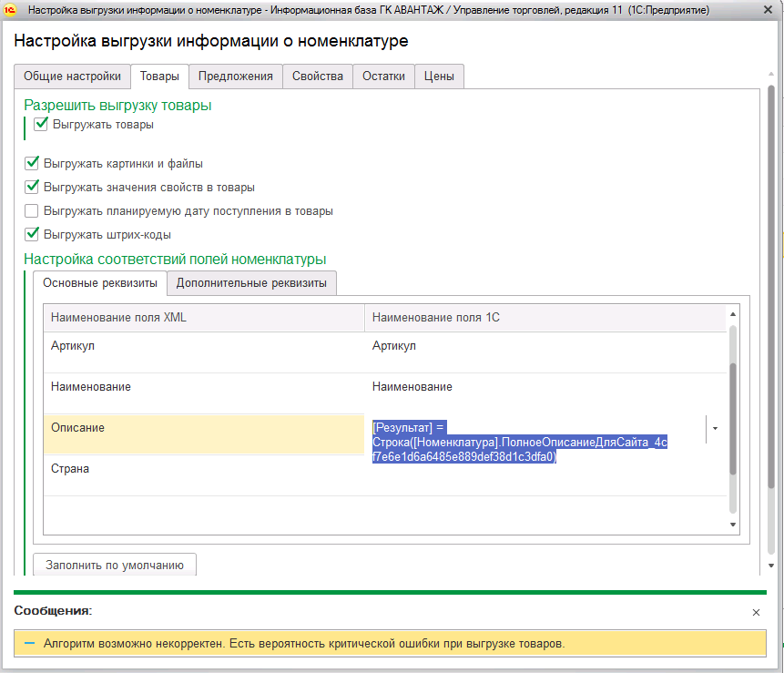Click 'Наименование поля XML' column header
Screen dimensions: 784x673
click(x=204, y=318)
